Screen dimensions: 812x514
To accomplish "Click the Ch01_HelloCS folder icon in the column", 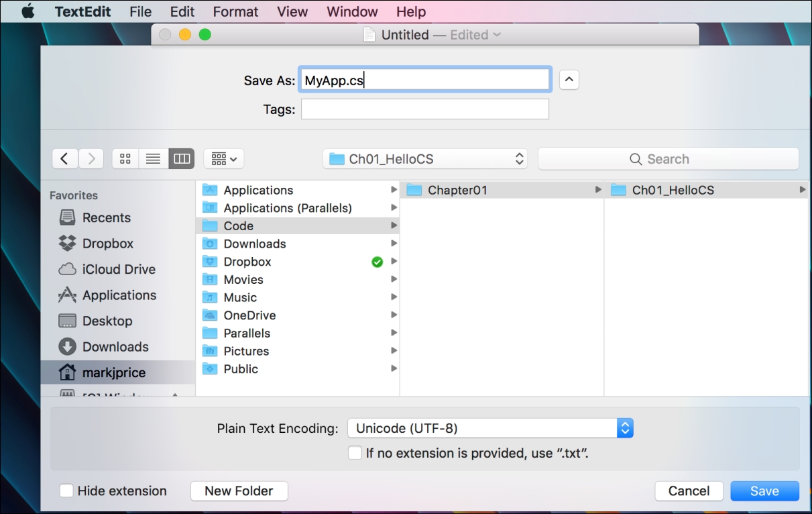I will click(618, 190).
